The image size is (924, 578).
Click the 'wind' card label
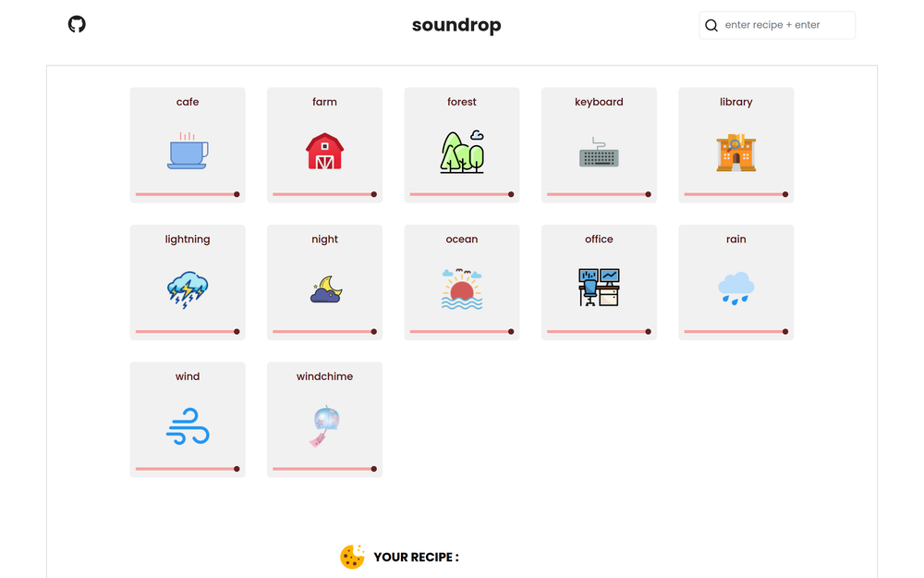click(188, 376)
